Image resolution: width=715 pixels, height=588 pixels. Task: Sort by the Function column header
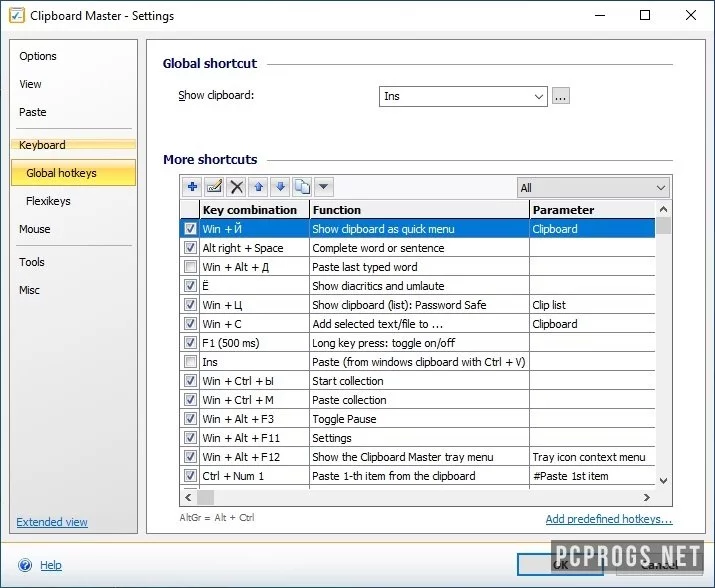click(419, 210)
